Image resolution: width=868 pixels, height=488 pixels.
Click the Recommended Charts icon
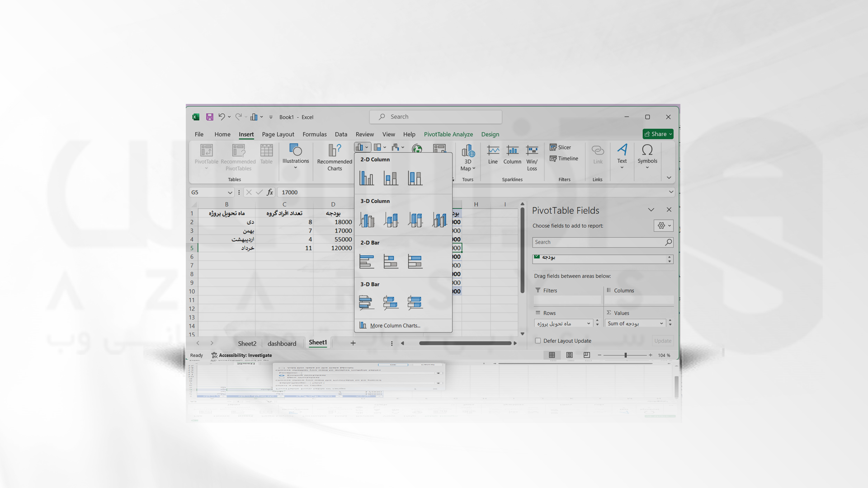334,157
